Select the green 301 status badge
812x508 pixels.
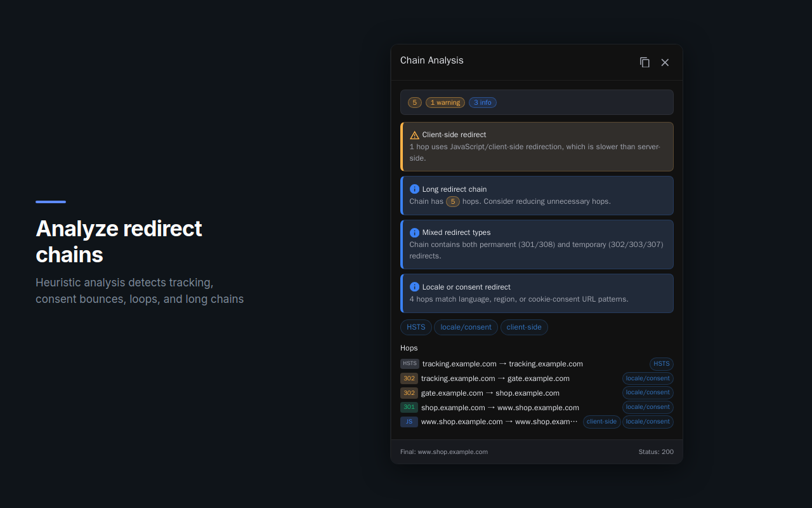[x=409, y=407]
